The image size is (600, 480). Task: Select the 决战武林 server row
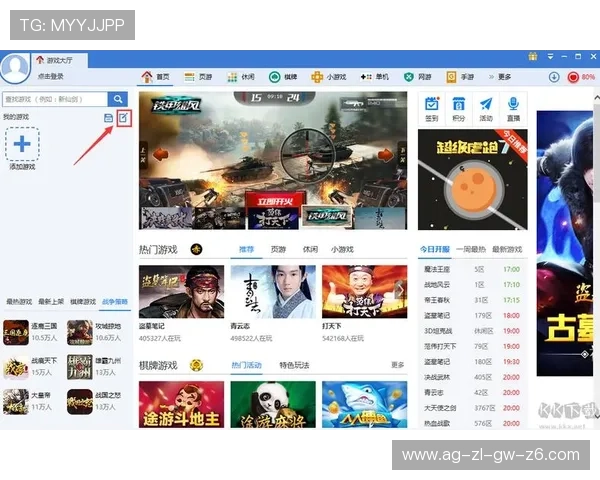coord(472,377)
